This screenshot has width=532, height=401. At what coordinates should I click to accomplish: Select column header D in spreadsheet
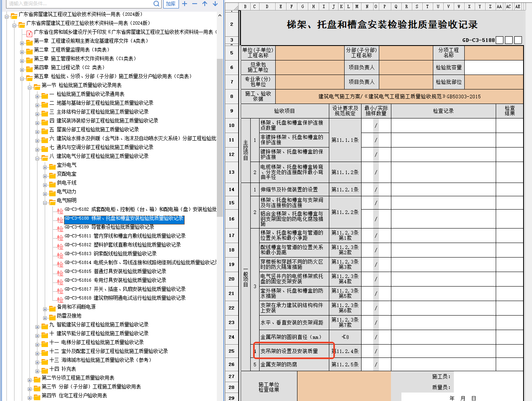click(x=267, y=6)
